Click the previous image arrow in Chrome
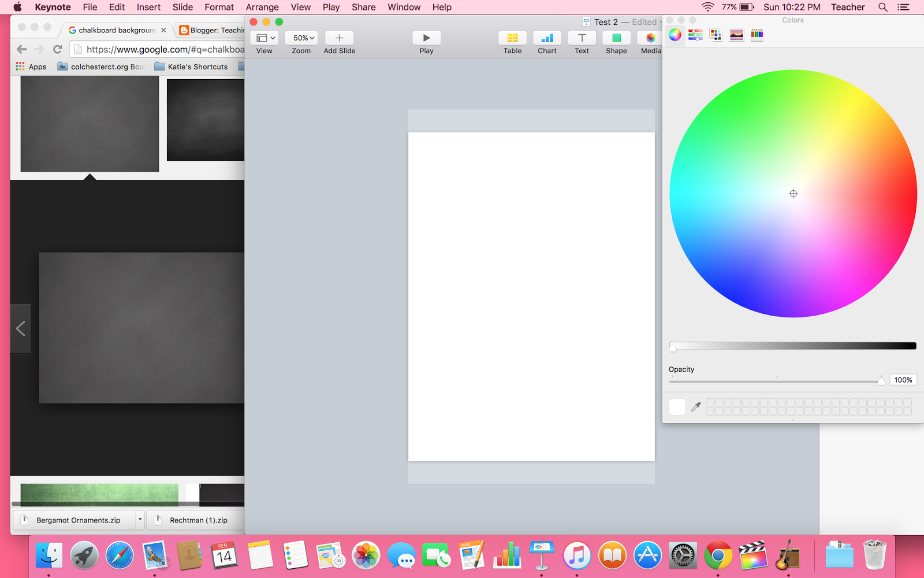This screenshot has height=578, width=924. coord(20,328)
